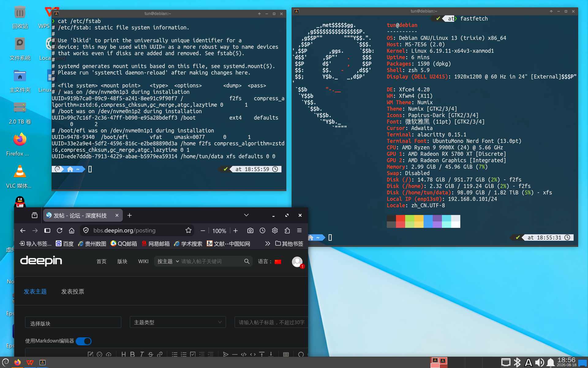Toggle the browser sidebar panel icon
Viewport: 588px width, 368px height.
pos(47,231)
